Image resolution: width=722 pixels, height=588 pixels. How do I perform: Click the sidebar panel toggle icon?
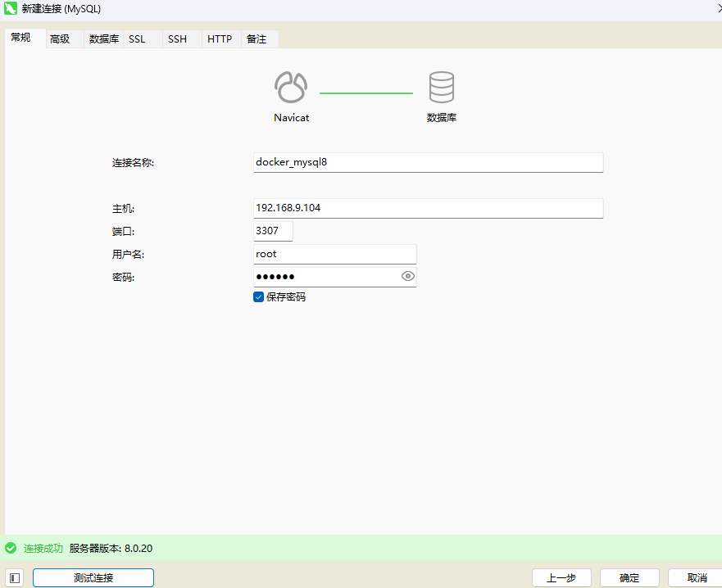(x=14, y=577)
